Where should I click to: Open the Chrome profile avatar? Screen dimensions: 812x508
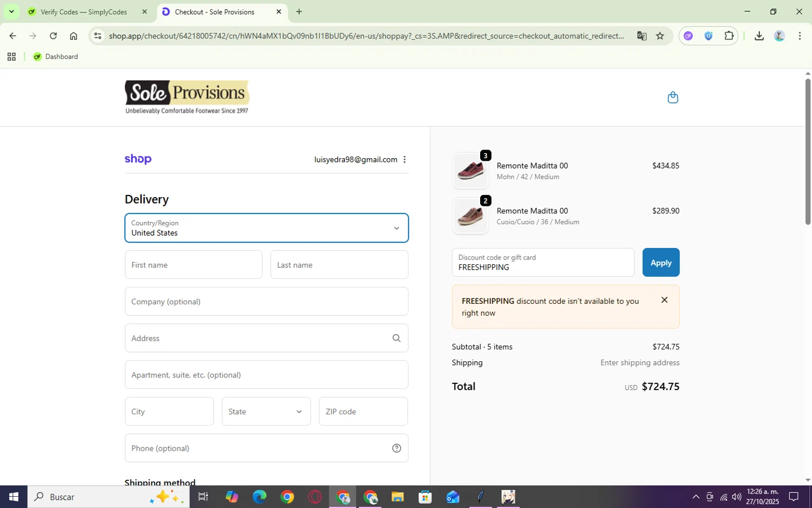[x=780, y=36]
